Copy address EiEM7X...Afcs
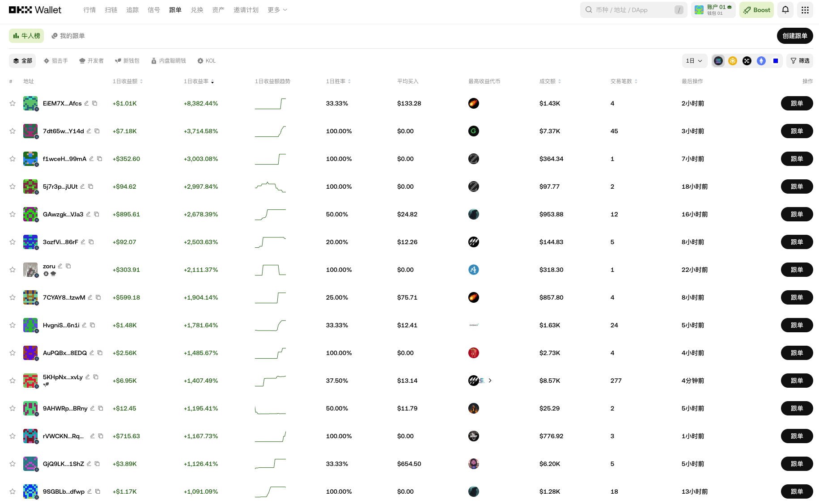This screenshot has height=504, width=819. click(x=95, y=103)
